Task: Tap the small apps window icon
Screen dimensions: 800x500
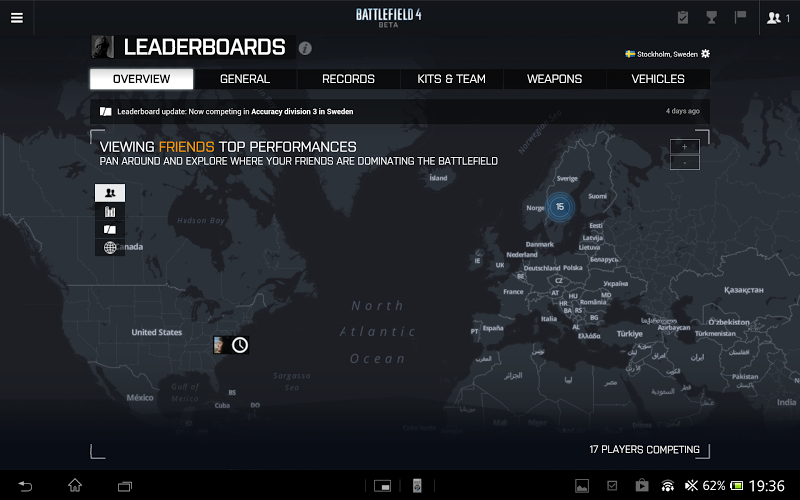Action: click(382, 486)
